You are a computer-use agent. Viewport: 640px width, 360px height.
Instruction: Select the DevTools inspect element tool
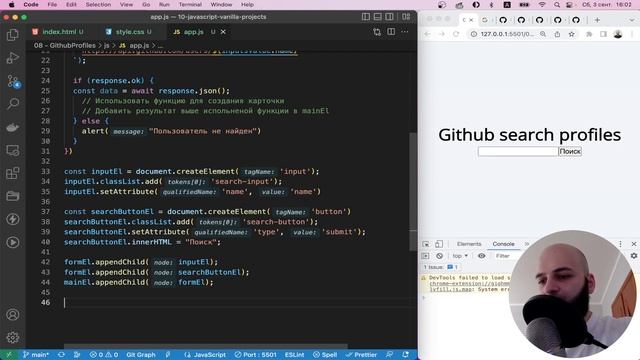426,244
